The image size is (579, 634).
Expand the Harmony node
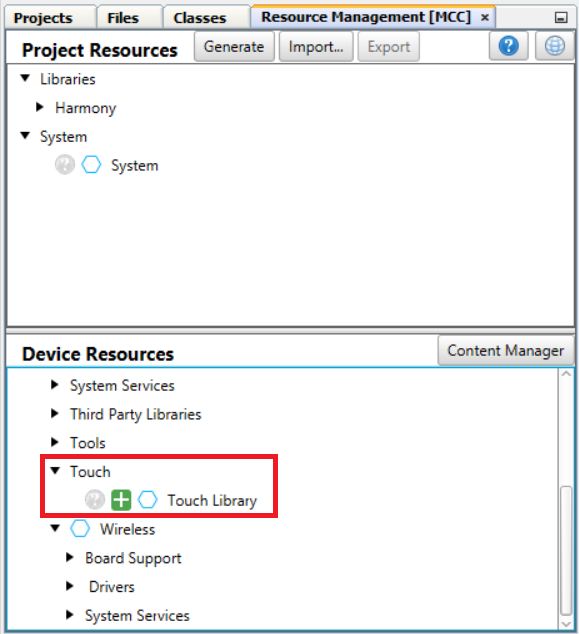pyautogui.click(x=40, y=108)
